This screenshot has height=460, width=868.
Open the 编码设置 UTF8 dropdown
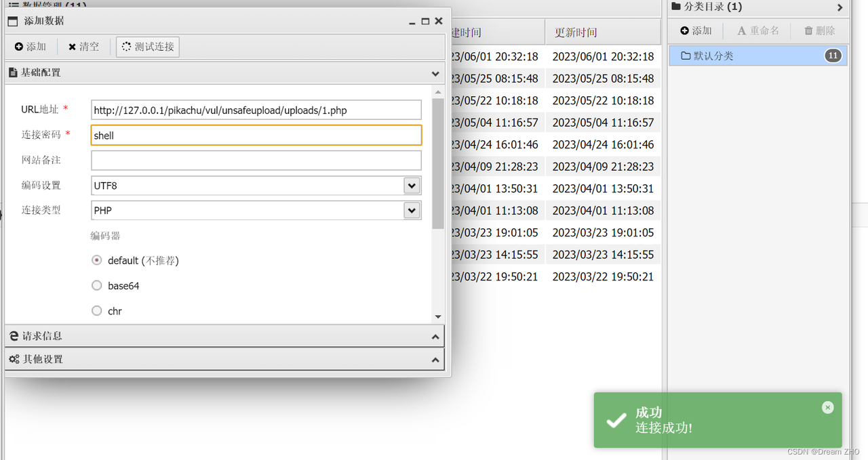coord(412,185)
